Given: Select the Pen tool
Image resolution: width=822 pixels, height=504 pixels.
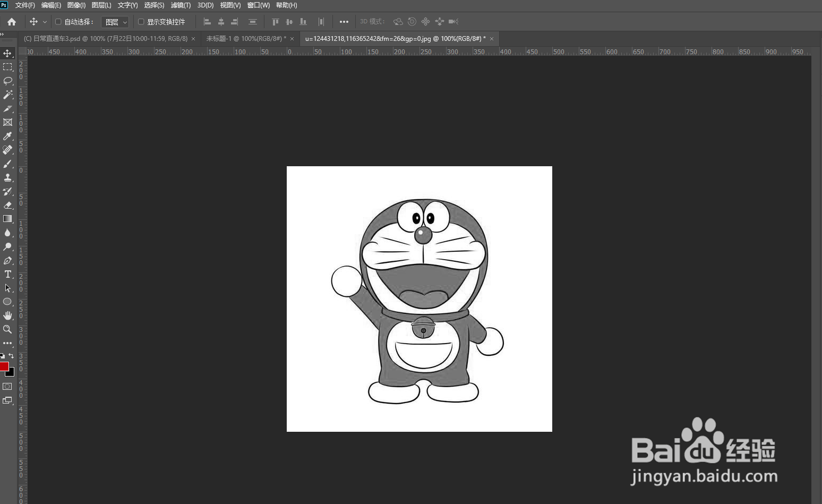Looking at the screenshot, I should click(x=7, y=260).
